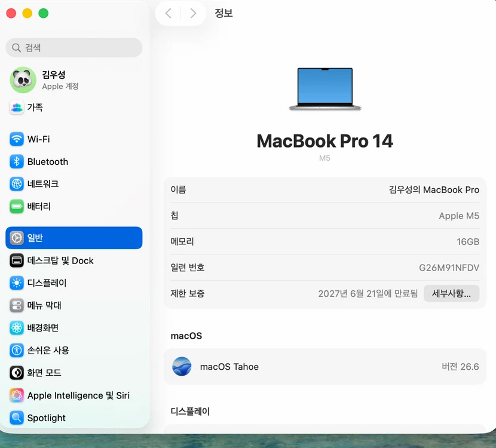Click the search magnifier icon
The width and height of the screenshot is (496, 448).
point(16,48)
